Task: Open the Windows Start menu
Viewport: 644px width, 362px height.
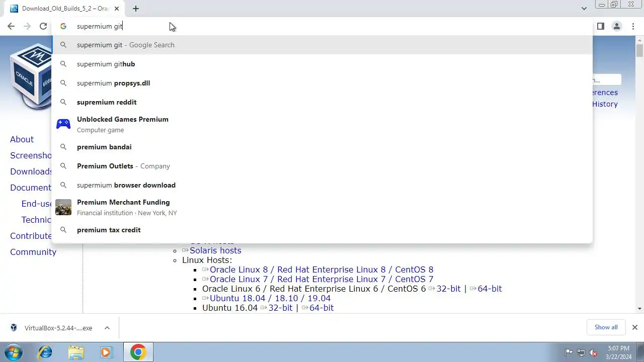Action: 14,352
